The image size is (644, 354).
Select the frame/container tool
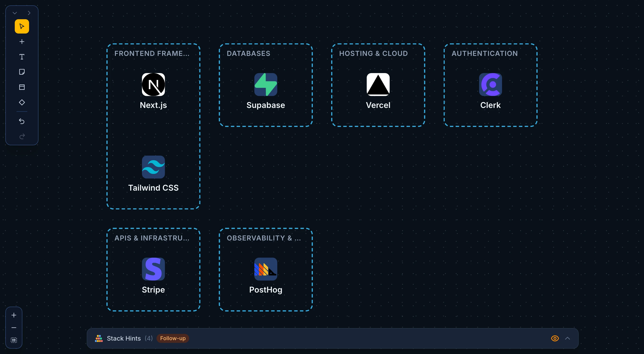[x=22, y=87]
